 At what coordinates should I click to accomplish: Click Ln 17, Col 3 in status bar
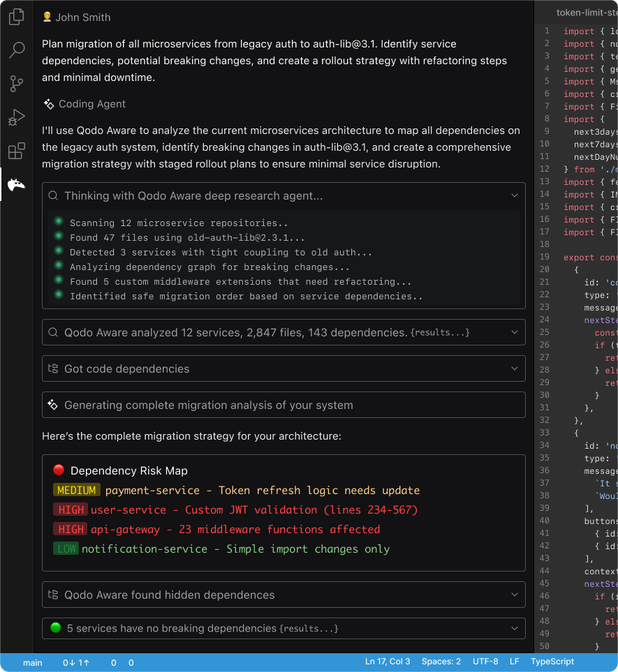point(388,662)
